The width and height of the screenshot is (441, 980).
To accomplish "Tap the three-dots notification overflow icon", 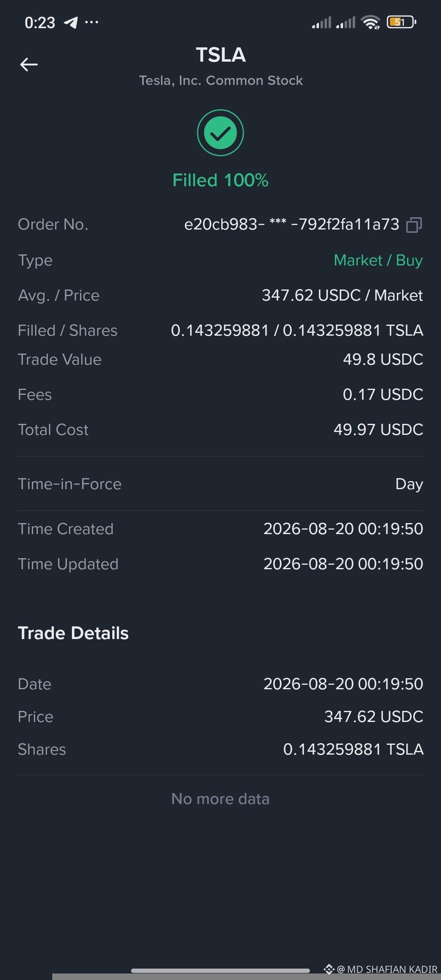I will (x=91, y=22).
